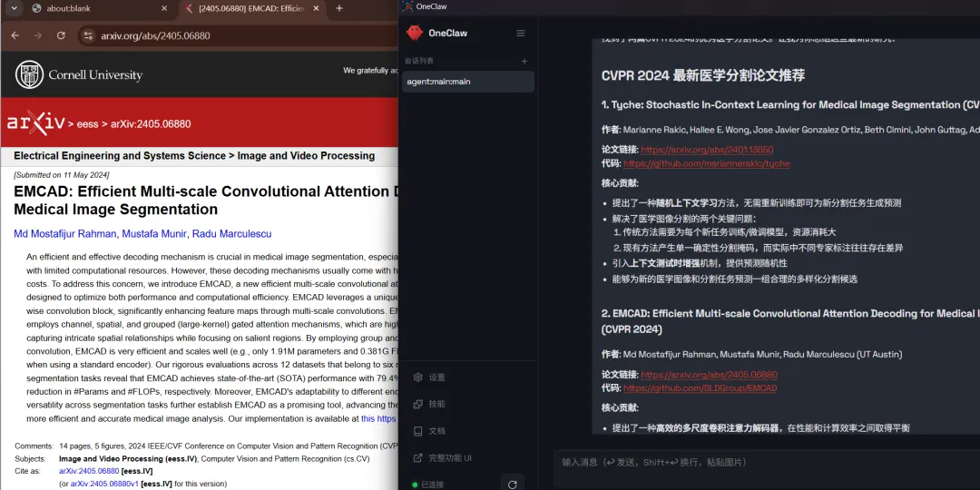
Task: Open the Cite as arXiv:2405.06880 link
Action: pyautogui.click(x=89, y=471)
